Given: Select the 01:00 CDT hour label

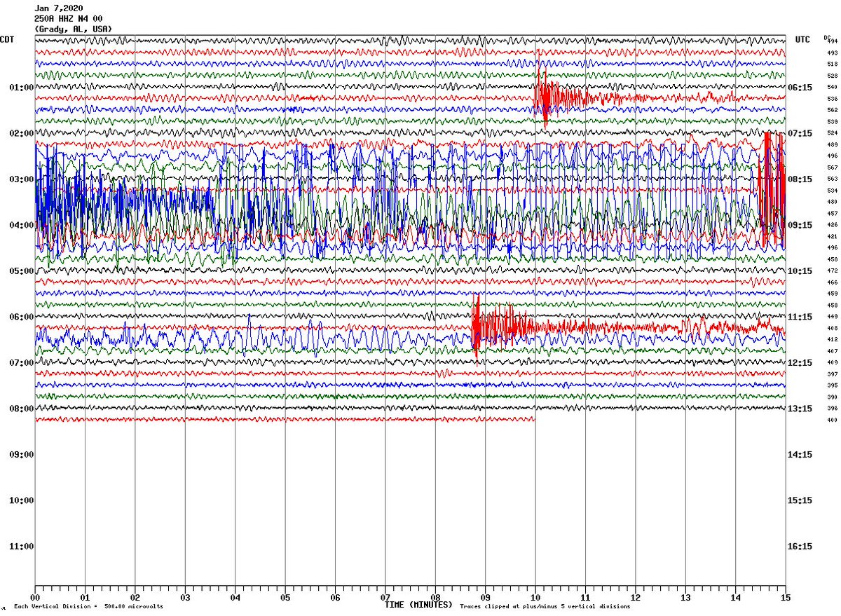Looking at the screenshot, I should click(x=21, y=88).
